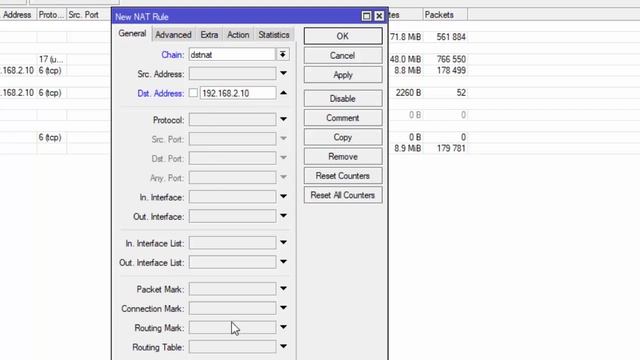The width and height of the screenshot is (640, 360).
Task: Click the Cancel button
Action: (343, 56)
